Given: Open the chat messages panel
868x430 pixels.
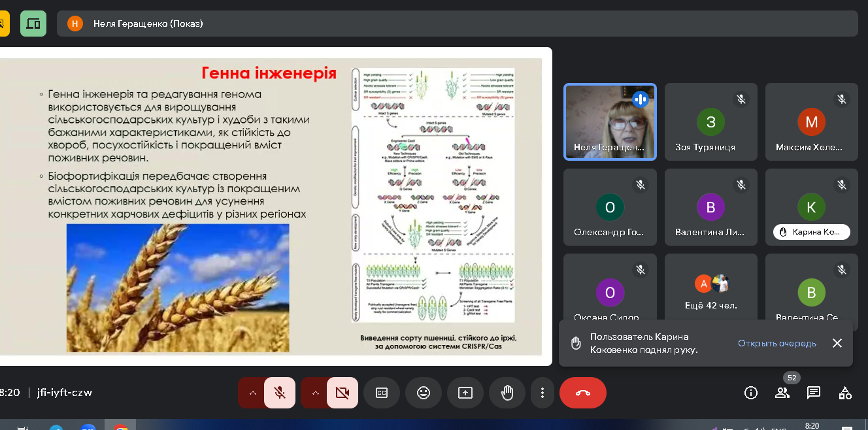Looking at the screenshot, I should (814, 393).
